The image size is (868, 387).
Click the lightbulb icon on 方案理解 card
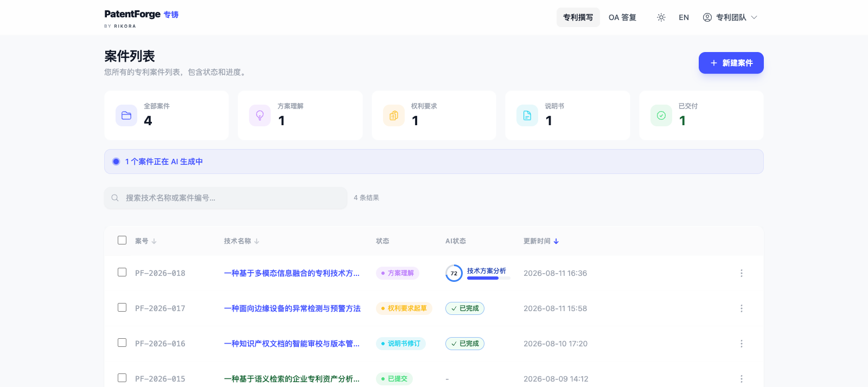(260, 115)
